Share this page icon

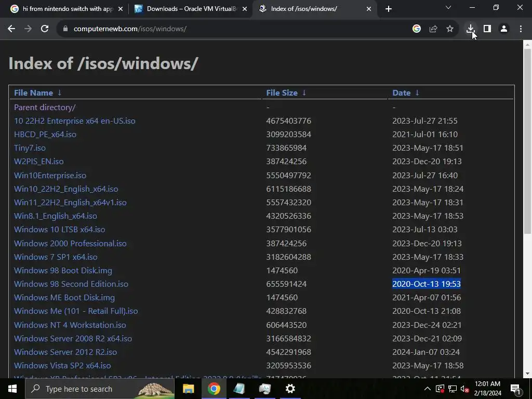(433, 29)
